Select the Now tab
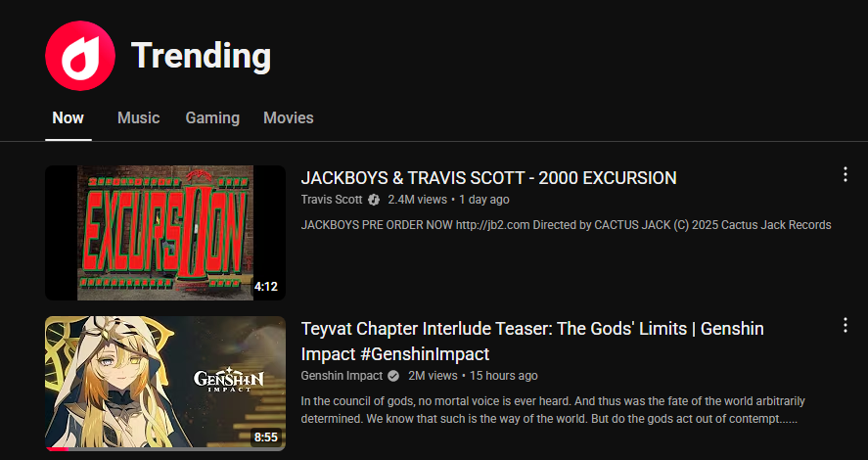This screenshot has height=460, width=868. [x=69, y=117]
